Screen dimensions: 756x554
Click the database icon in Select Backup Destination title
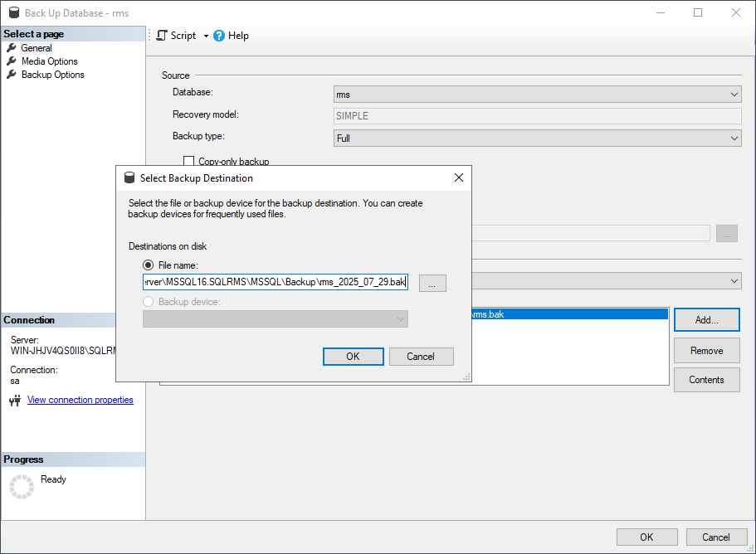click(x=129, y=177)
